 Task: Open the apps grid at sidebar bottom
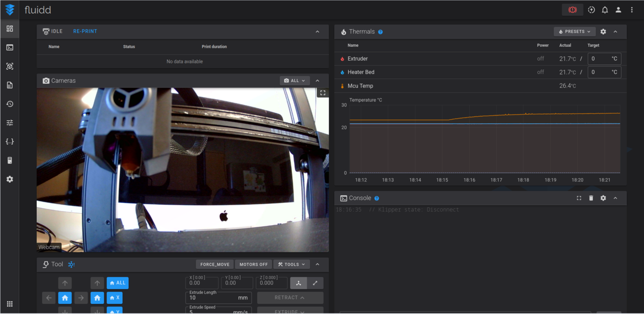pos(10,304)
